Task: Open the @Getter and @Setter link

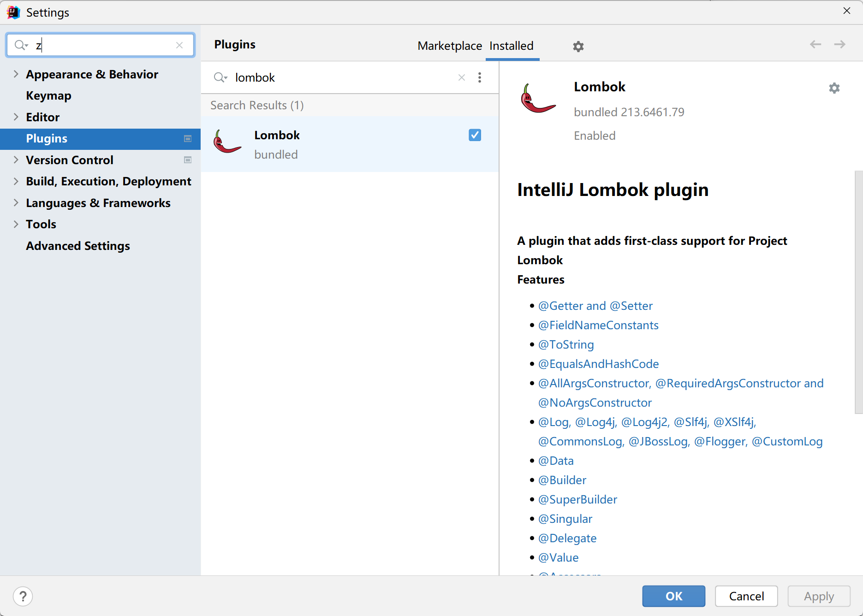Action: (595, 306)
